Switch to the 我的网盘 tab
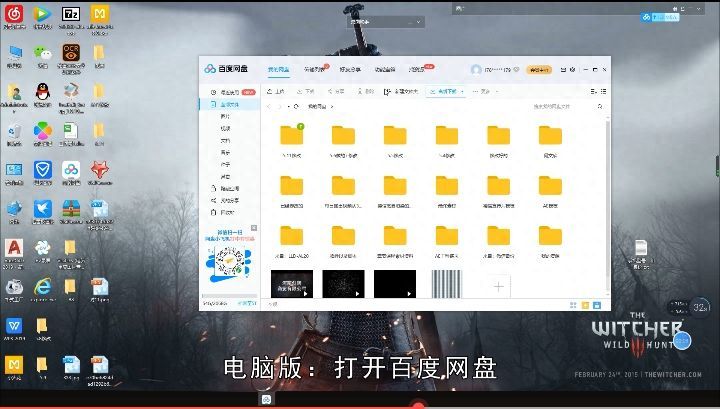Screen dimensions: 720x409 tap(278, 69)
